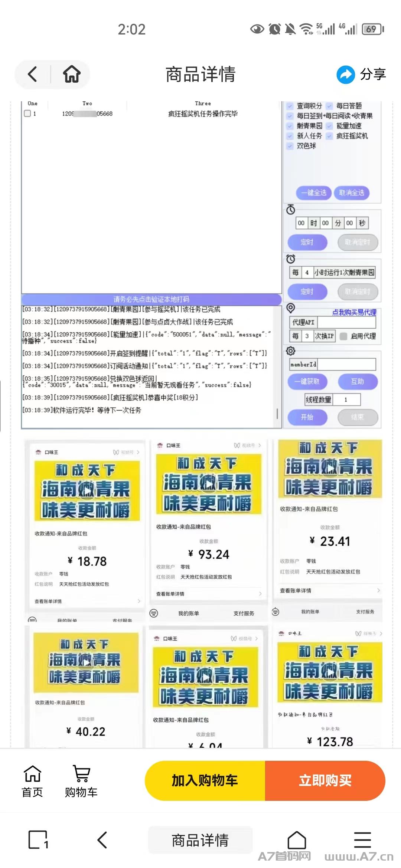401x868 pixels.
Task: Go to home via header house icon
Action: 72,74
